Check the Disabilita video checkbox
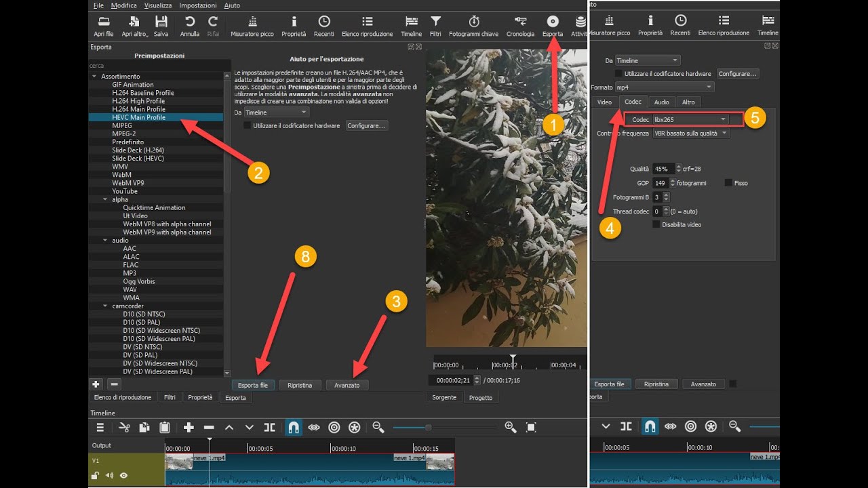 point(656,224)
